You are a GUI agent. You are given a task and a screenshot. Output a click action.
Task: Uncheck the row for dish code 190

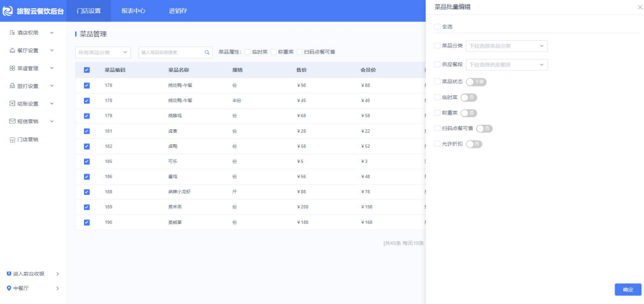click(86, 223)
